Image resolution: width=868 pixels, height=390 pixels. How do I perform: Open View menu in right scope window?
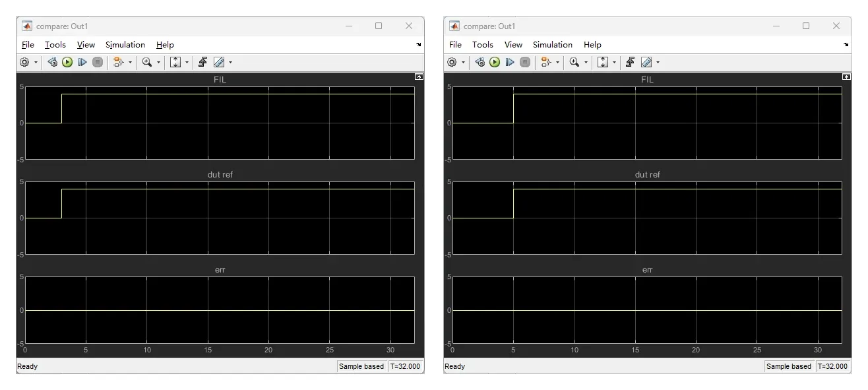(513, 45)
